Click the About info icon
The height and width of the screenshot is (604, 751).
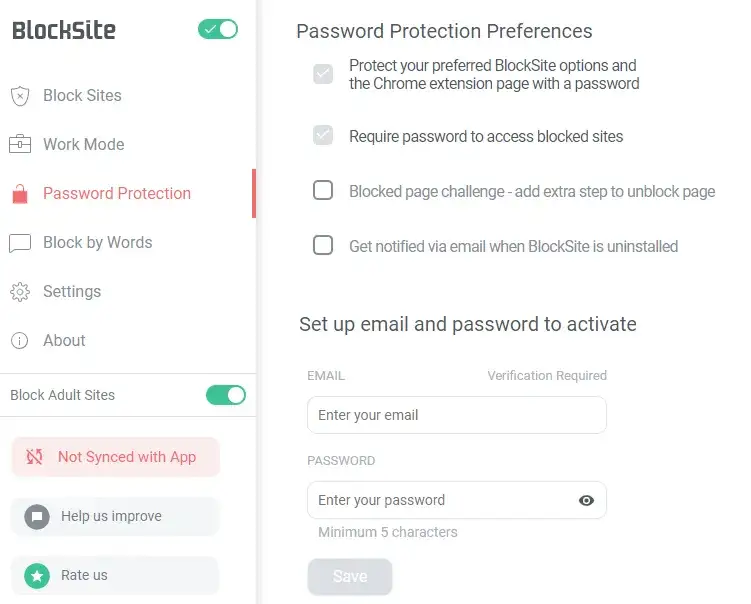(19, 341)
